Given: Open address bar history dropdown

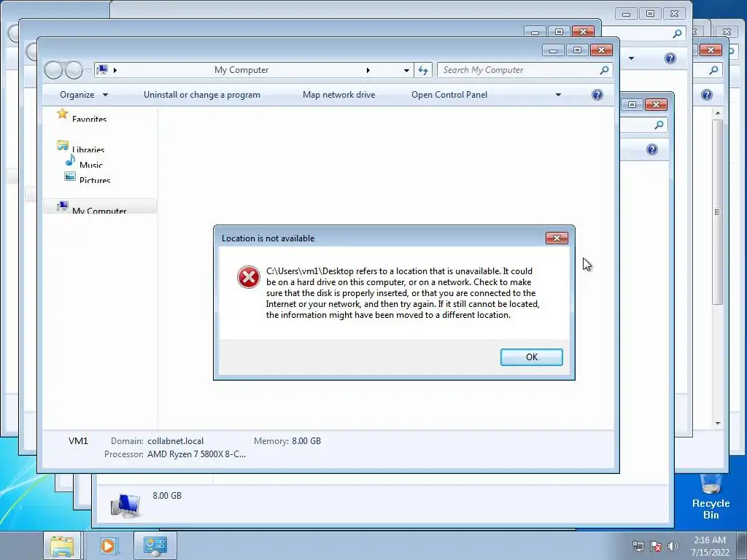Looking at the screenshot, I should (x=406, y=71).
